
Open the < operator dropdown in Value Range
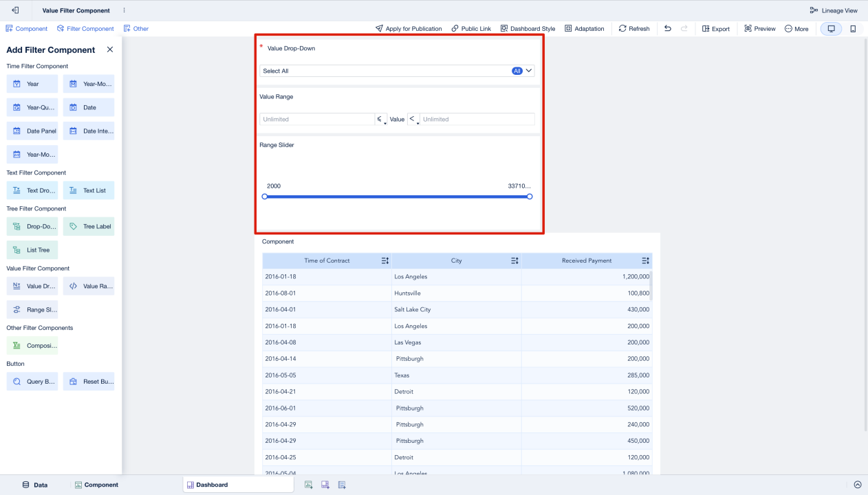click(x=413, y=119)
